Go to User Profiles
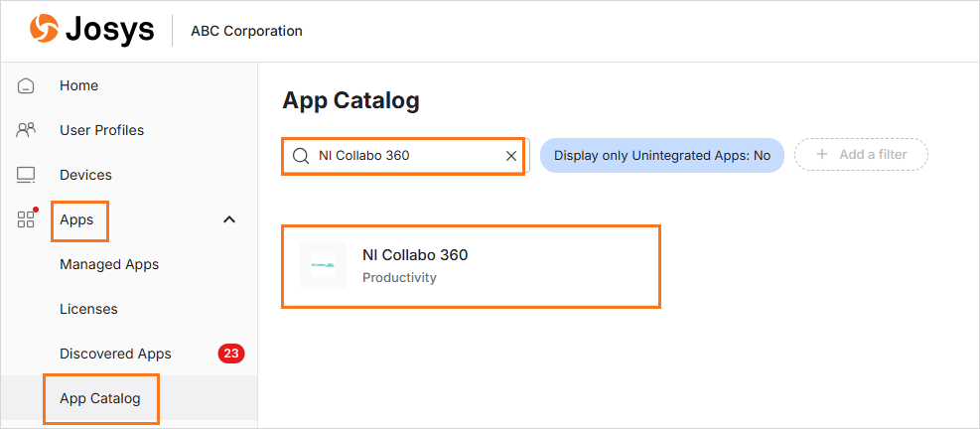980x429 pixels. click(102, 130)
